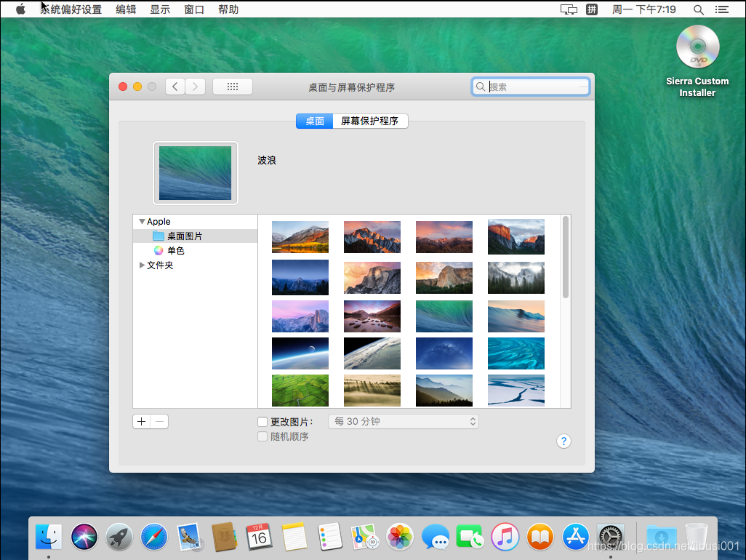
Task: Open the Sierra Custom Installer desktop disc
Action: coord(697,49)
